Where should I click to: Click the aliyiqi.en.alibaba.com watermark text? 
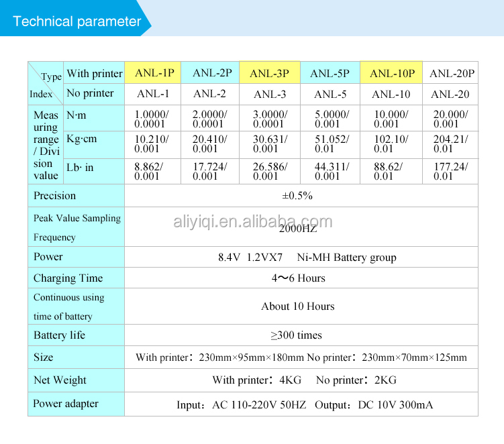coord(252,222)
